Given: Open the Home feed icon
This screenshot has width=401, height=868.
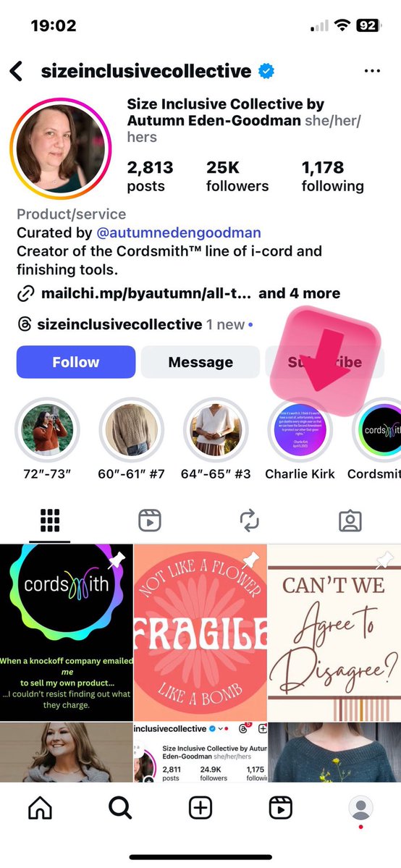Looking at the screenshot, I should click(40, 808).
